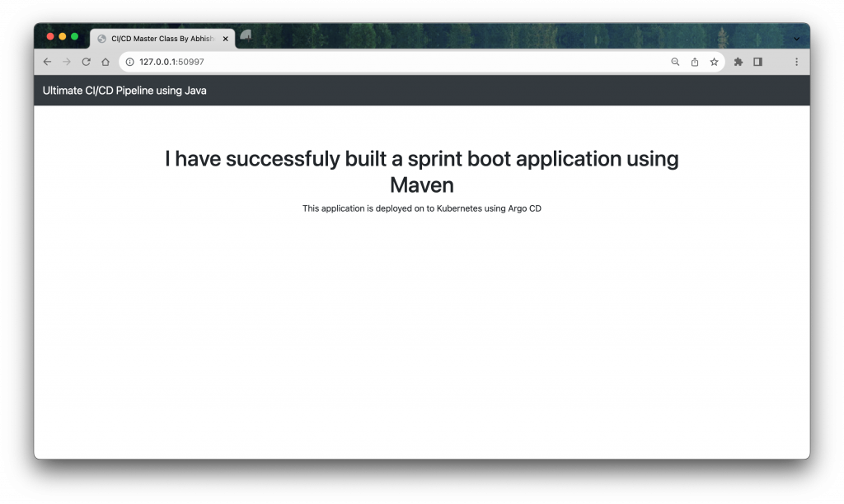Bookmark this page with the star
This screenshot has width=844, height=504.
point(715,62)
